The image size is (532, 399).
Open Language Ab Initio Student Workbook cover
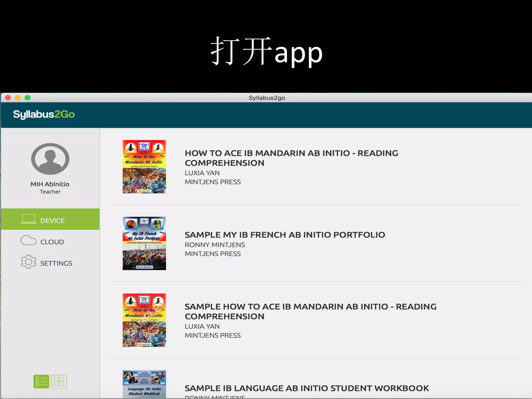(x=144, y=384)
